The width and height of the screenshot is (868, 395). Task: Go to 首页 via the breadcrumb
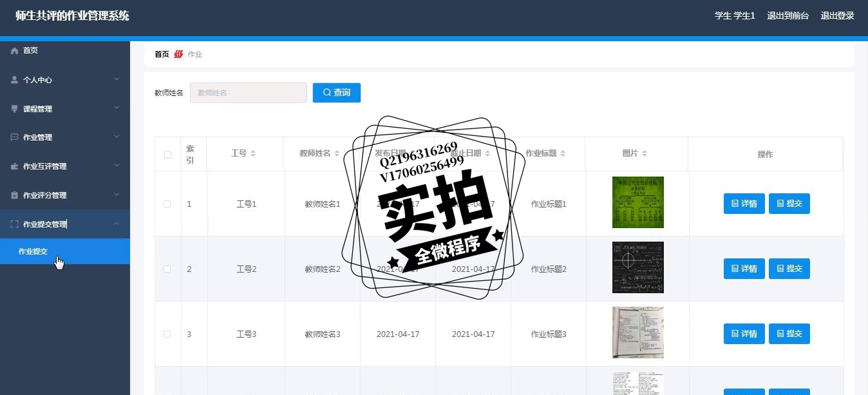pos(162,54)
